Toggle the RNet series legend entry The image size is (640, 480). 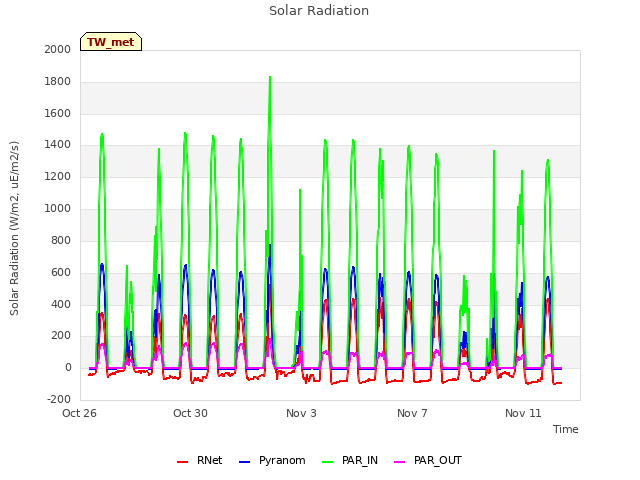tap(200, 461)
